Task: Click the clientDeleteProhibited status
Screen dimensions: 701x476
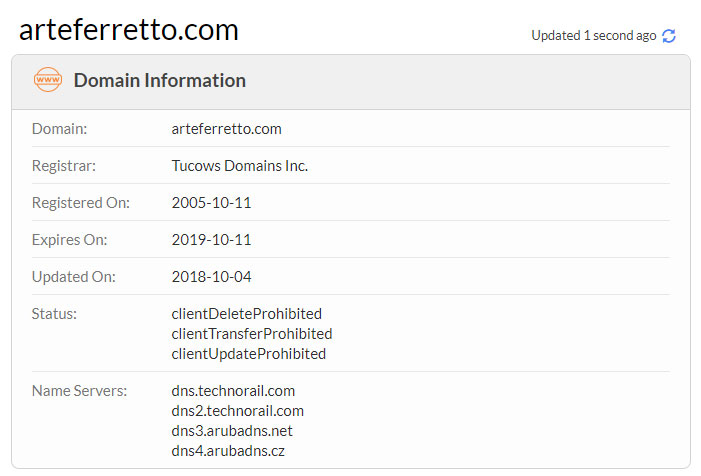Action: point(246,314)
